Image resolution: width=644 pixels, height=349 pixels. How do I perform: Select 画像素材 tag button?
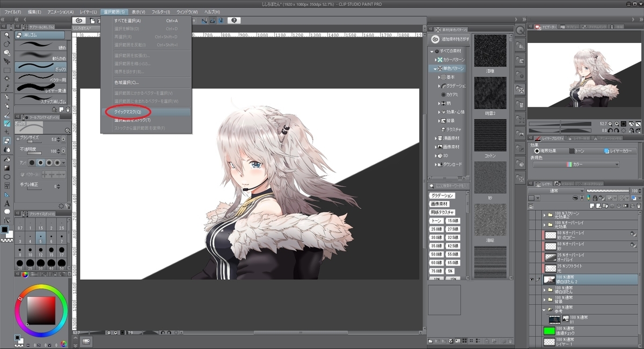click(438, 204)
